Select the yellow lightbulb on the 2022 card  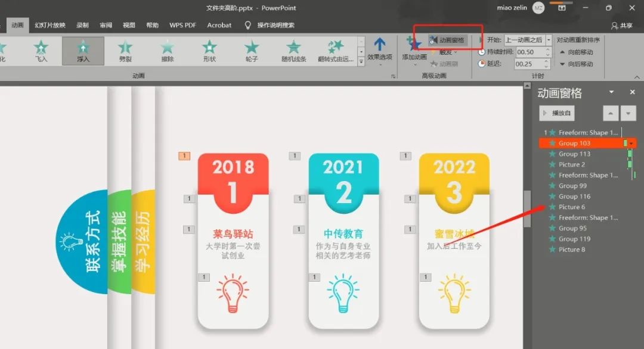(x=454, y=293)
